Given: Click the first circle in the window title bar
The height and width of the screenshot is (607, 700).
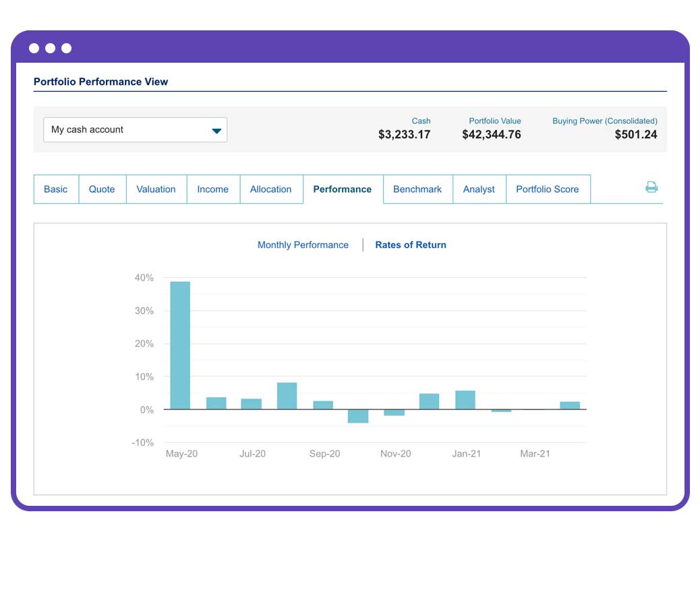Looking at the screenshot, I should point(34,48).
